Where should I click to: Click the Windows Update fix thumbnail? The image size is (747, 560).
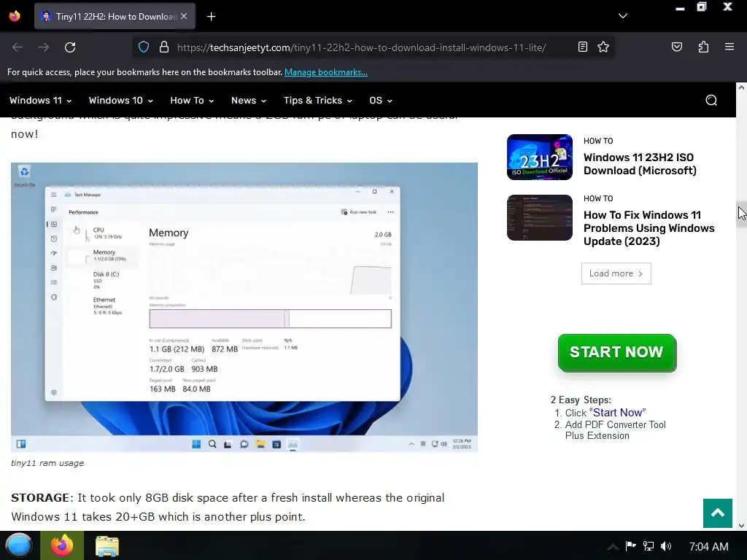point(540,217)
